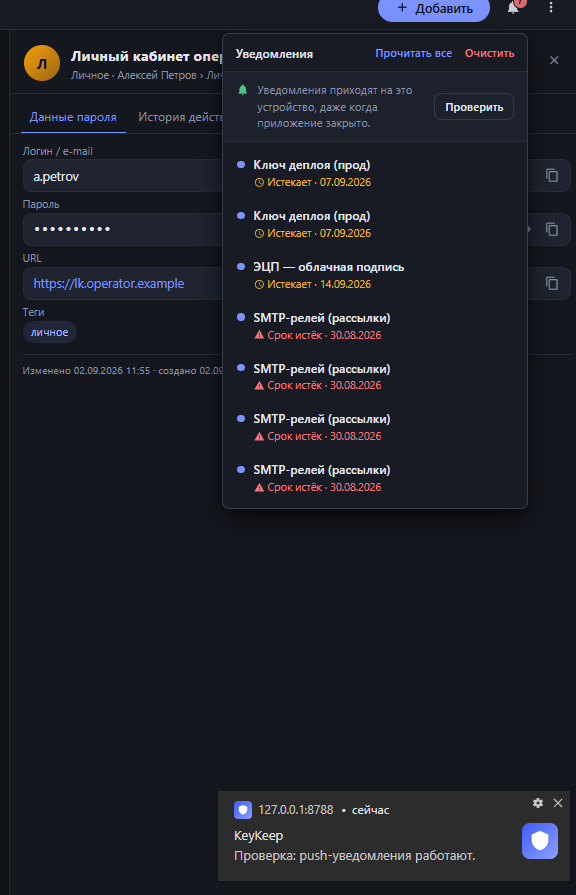The width and height of the screenshot is (576, 895).
Task: Select the личное tag chip
Action: (x=50, y=332)
